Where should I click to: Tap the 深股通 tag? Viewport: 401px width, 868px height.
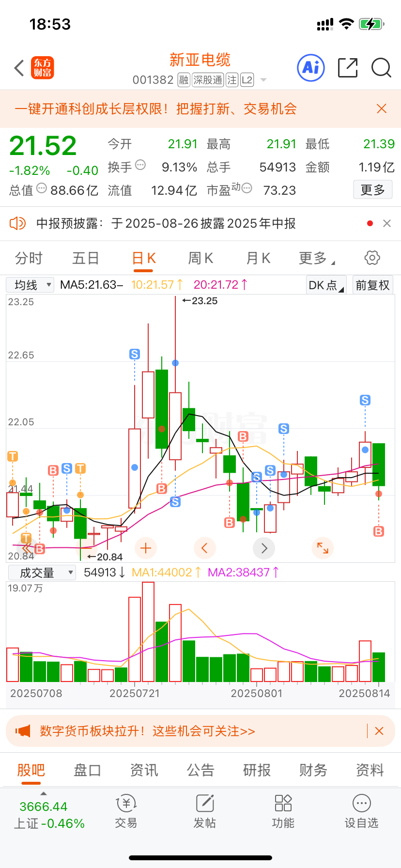208,80
